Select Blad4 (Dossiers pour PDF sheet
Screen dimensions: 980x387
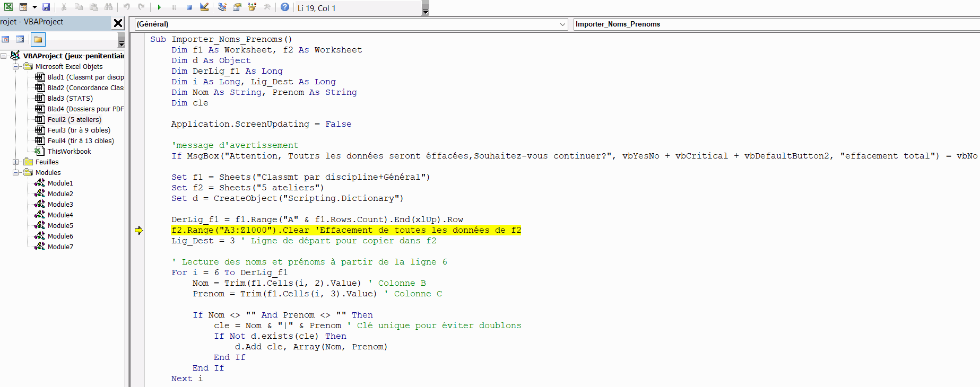[86, 109]
